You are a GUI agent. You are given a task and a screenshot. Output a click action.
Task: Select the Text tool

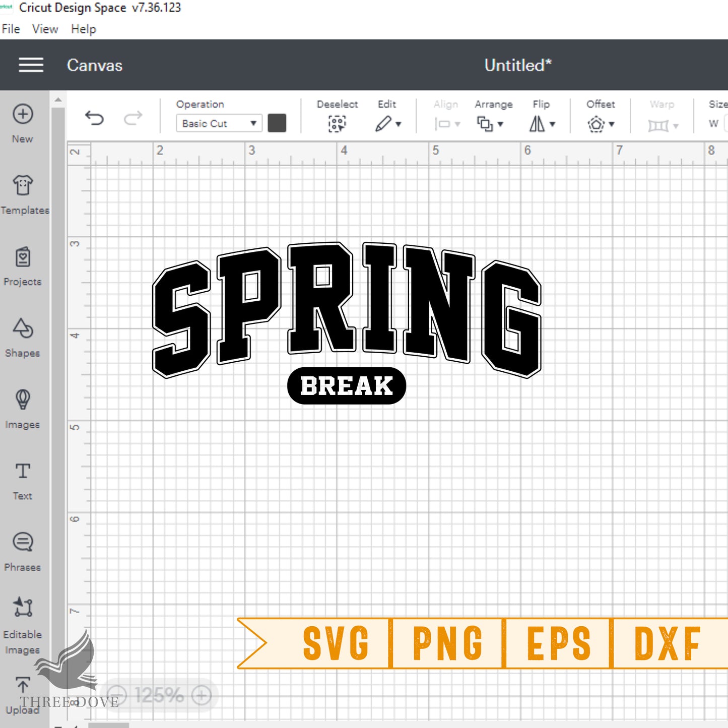pos(23,471)
